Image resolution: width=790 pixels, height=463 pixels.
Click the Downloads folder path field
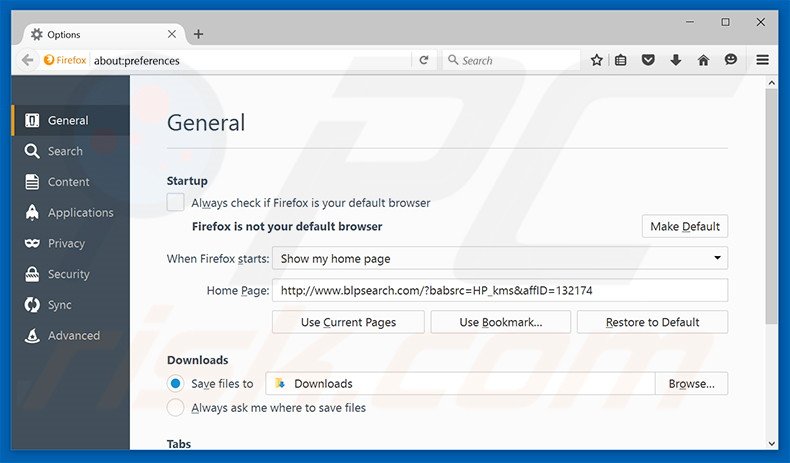pyautogui.click(x=460, y=384)
